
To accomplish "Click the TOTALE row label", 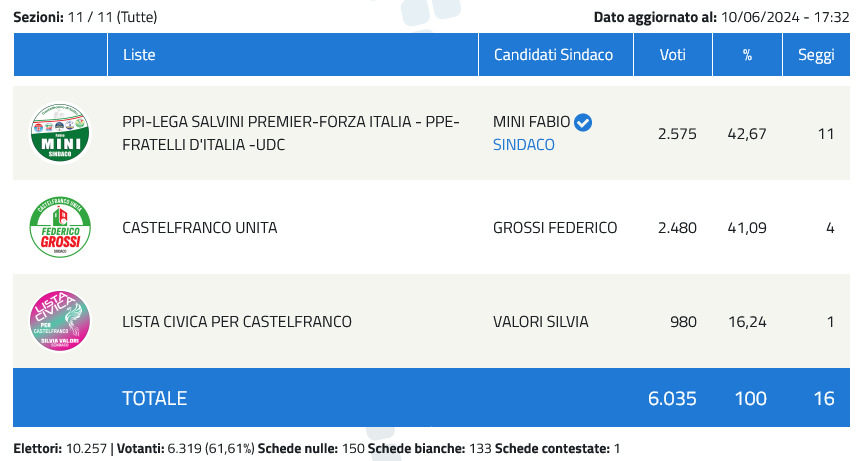I will pos(154,398).
